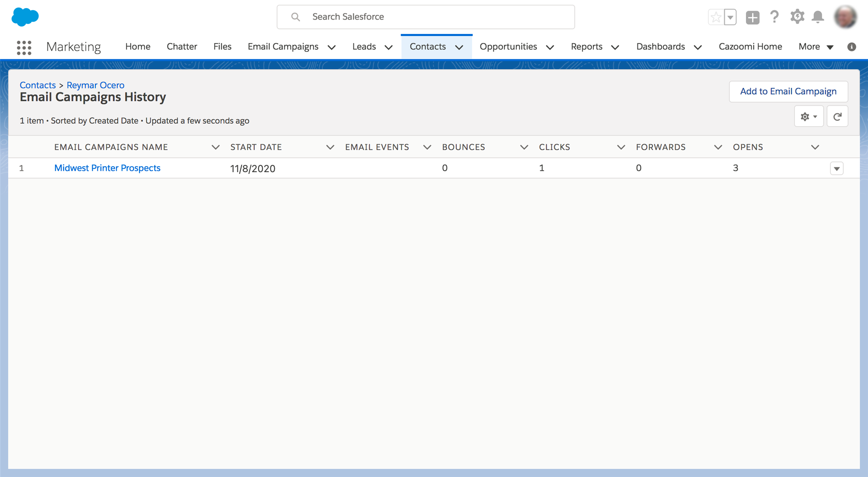The height and width of the screenshot is (477, 868).
Task: Open the global actions plus icon
Action: point(752,17)
